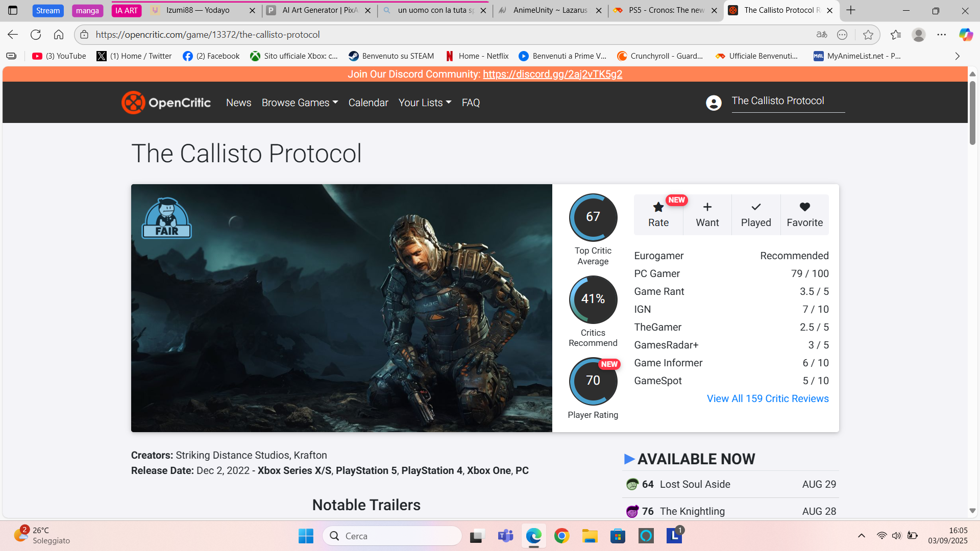Open the weather widget
The image size is (980, 551).
coord(42,536)
